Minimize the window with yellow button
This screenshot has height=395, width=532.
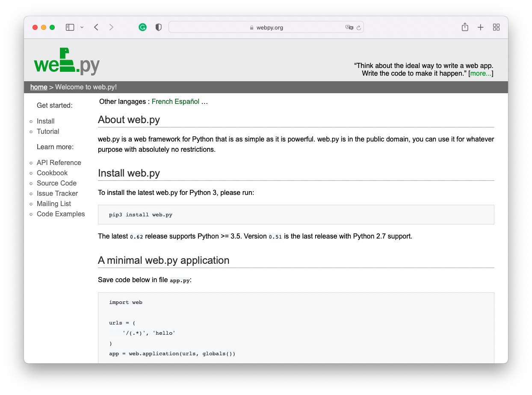coord(44,27)
